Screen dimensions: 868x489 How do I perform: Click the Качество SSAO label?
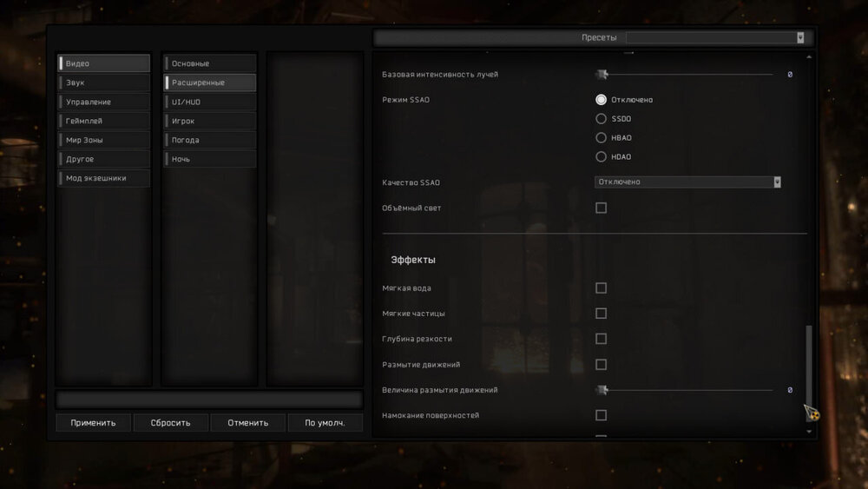(411, 182)
